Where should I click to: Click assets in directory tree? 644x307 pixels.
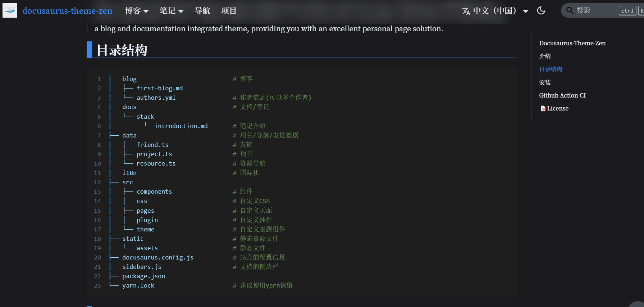click(x=147, y=248)
